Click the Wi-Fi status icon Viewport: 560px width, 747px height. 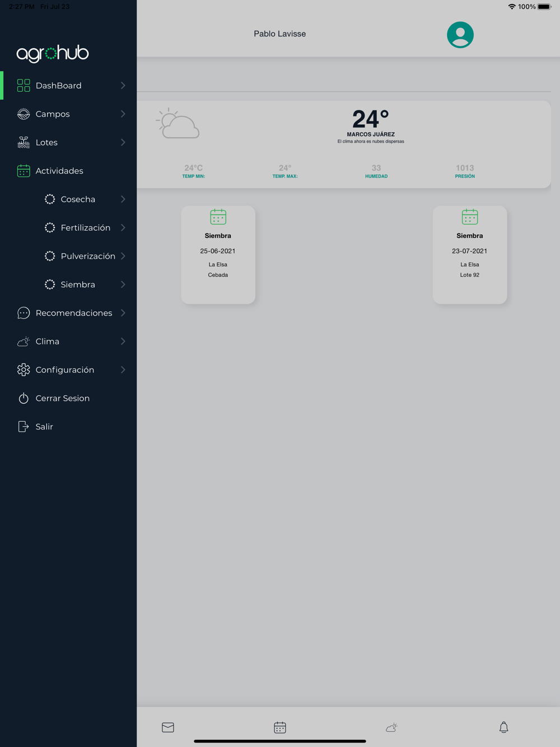[x=512, y=7]
